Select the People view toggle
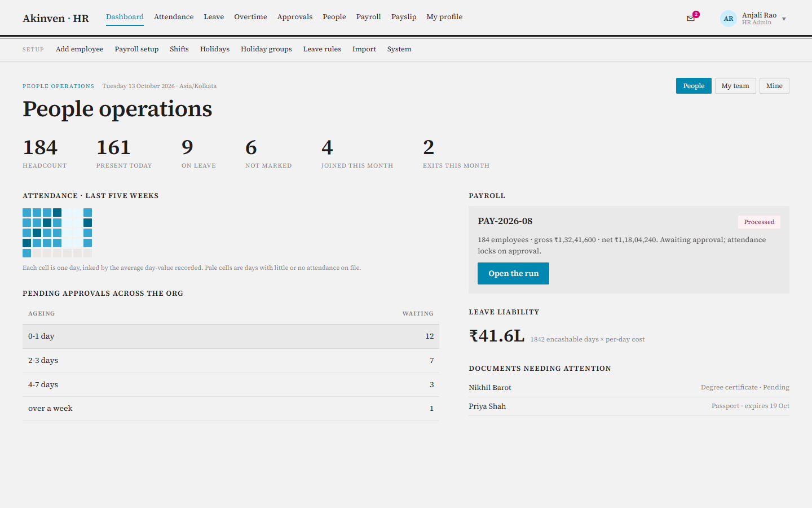 [694, 86]
